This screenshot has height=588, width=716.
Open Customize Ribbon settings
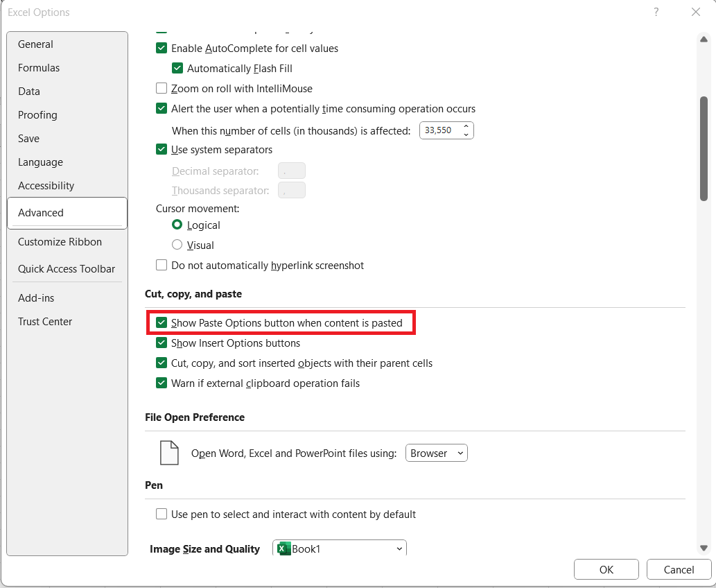click(x=67, y=242)
